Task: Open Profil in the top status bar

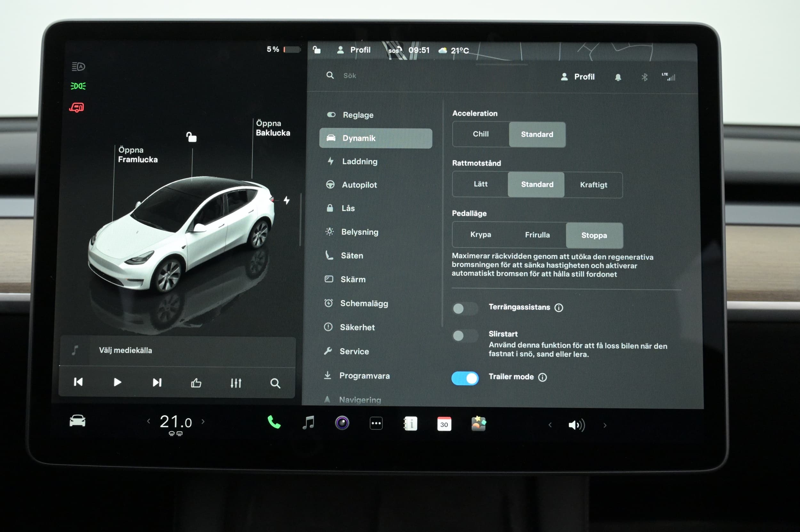Action: pos(353,50)
